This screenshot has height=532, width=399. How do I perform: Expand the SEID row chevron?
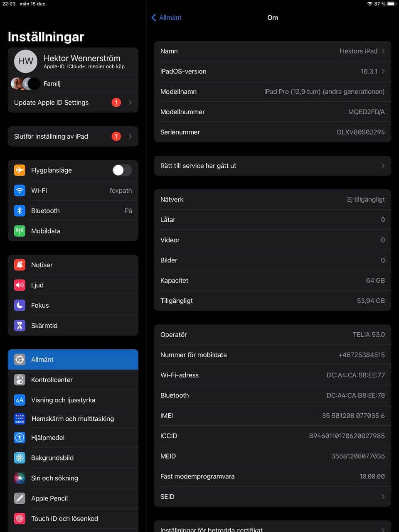coord(383,497)
